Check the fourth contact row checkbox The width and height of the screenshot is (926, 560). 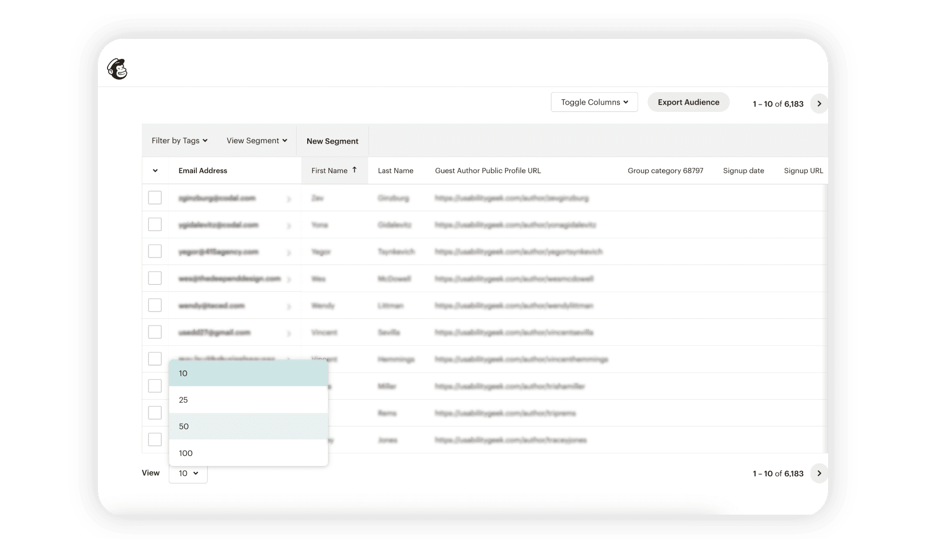pos(155,278)
